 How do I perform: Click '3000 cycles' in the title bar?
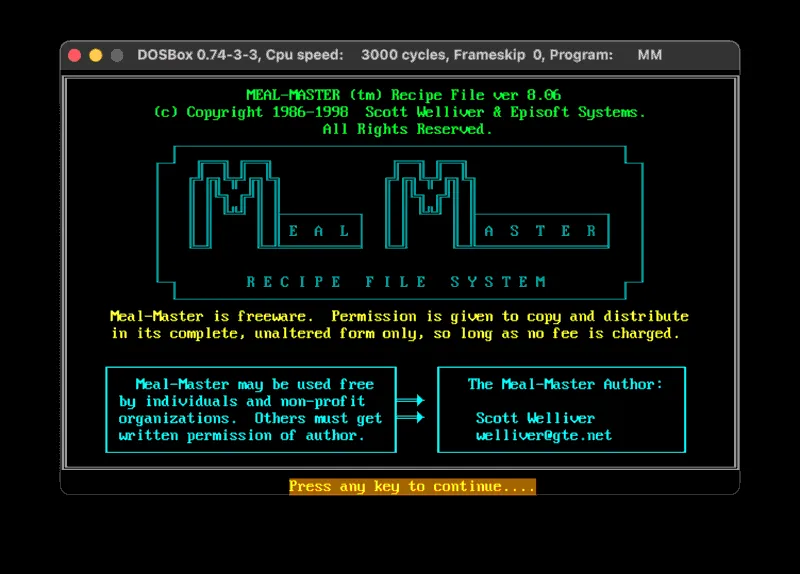click(x=403, y=55)
